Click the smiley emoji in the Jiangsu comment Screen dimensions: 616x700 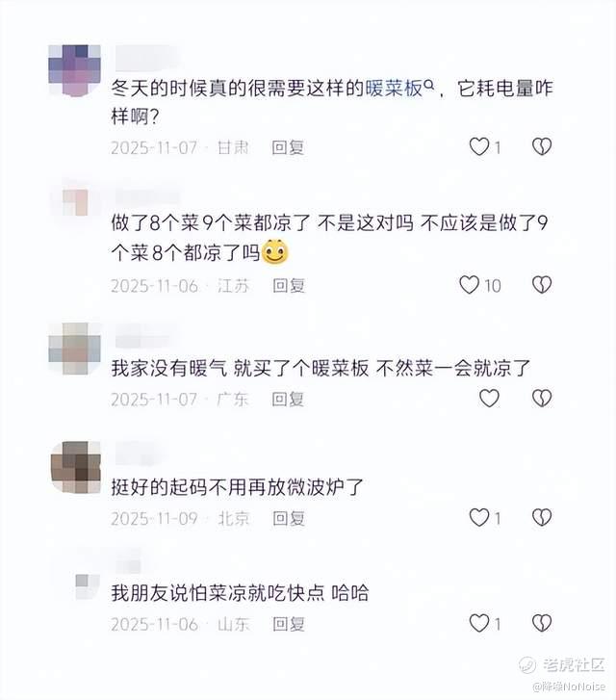click(275, 252)
